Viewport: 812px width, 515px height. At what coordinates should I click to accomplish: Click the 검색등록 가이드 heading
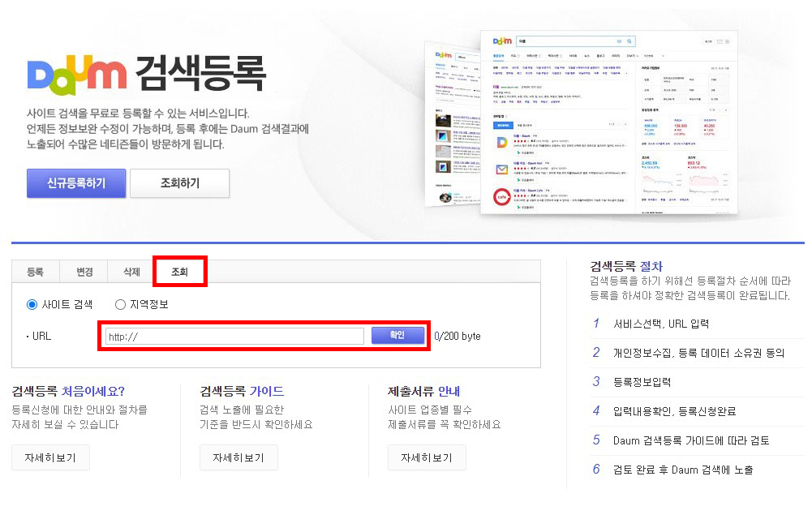click(242, 391)
